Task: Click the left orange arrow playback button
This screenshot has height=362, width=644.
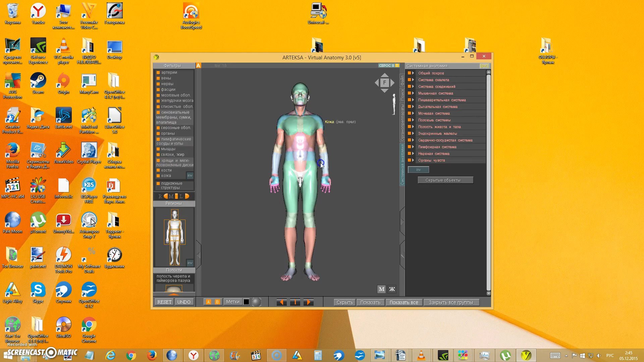Action: click(x=281, y=302)
